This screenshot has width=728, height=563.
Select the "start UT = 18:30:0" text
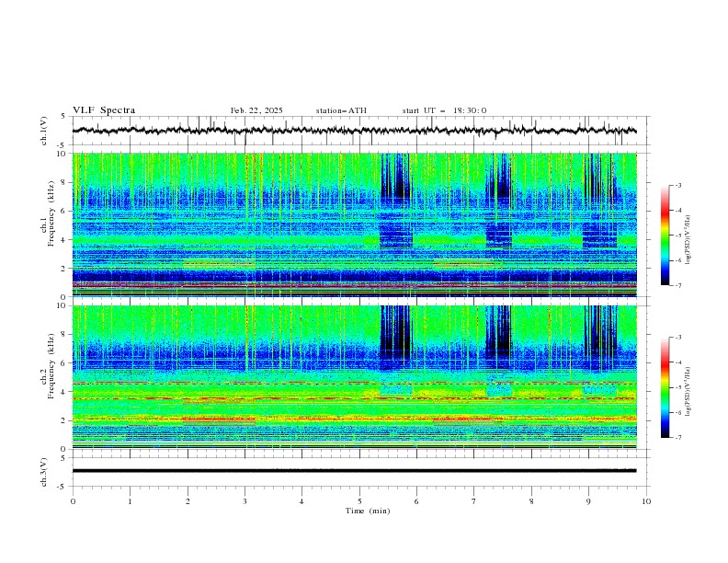click(x=444, y=110)
